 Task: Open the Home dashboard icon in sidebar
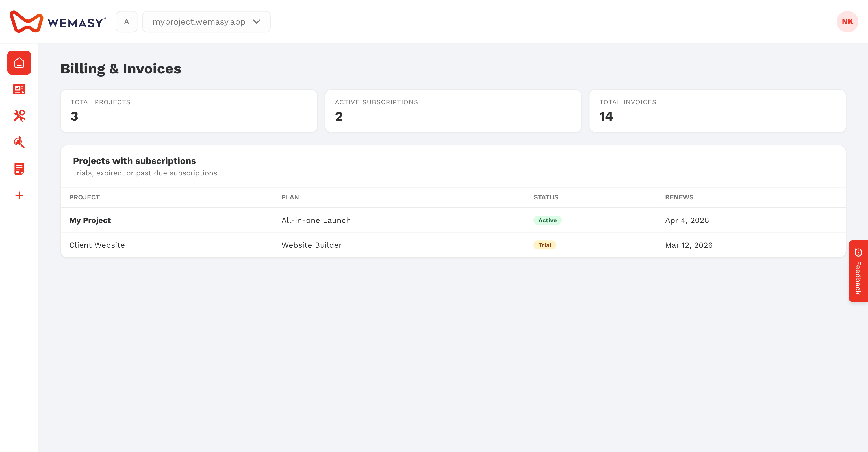coord(19,63)
